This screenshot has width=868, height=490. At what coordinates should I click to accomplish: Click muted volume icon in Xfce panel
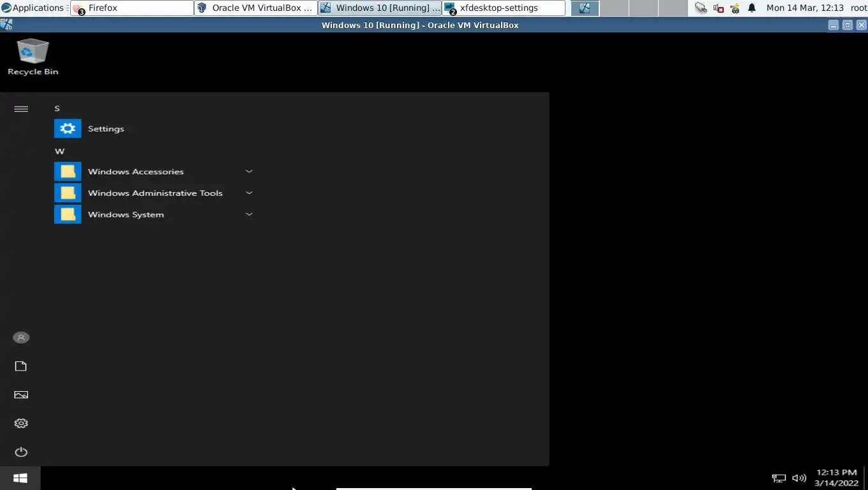click(x=719, y=8)
